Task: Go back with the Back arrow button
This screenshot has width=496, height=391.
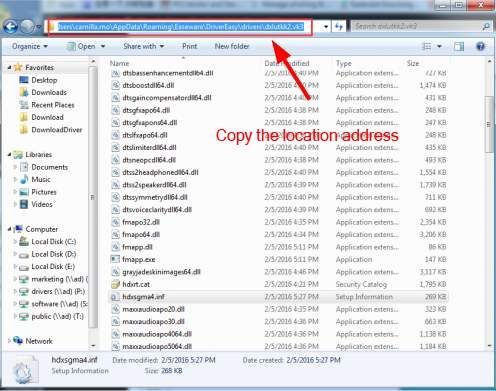Action: pyautogui.click(x=10, y=27)
